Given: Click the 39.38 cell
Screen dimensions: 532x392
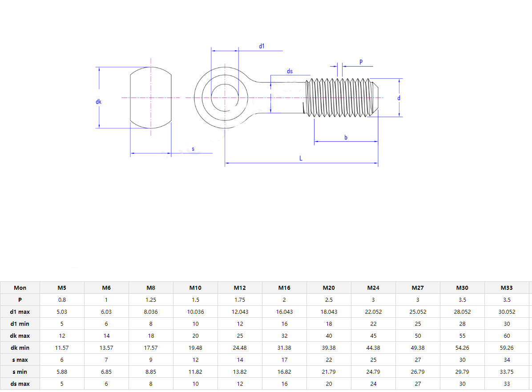Looking at the screenshot, I should (x=329, y=348).
